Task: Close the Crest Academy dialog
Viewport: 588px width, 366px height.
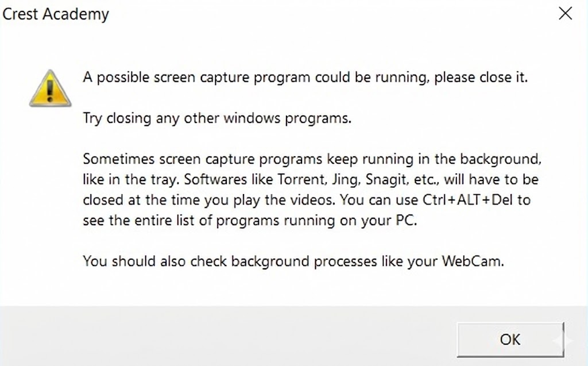Action: tap(565, 14)
